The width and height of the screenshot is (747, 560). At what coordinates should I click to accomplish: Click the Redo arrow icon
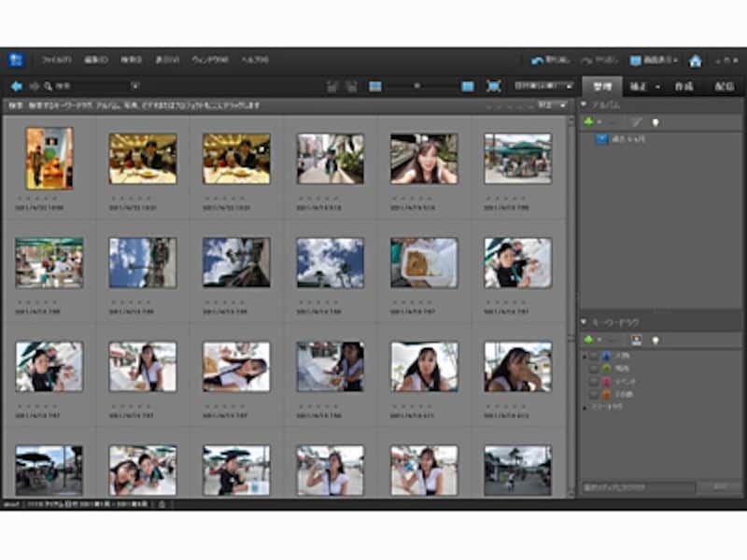tap(587, 61)
